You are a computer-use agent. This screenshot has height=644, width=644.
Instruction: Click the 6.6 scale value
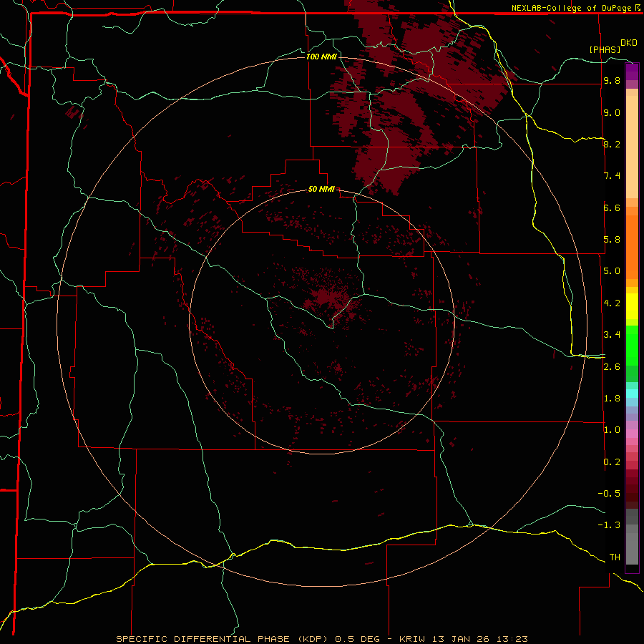[612, 208]
